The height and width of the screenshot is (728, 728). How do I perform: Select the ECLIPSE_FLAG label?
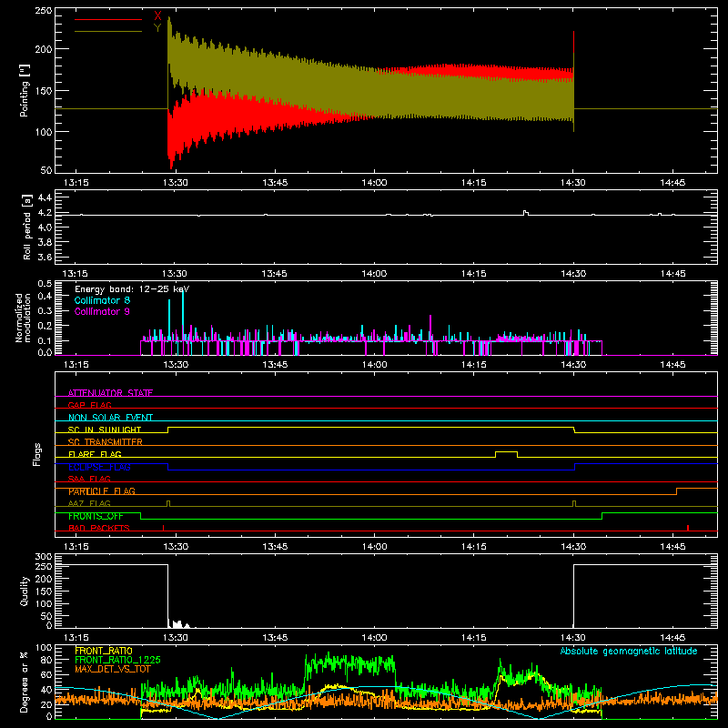click(x=99, y=467)
